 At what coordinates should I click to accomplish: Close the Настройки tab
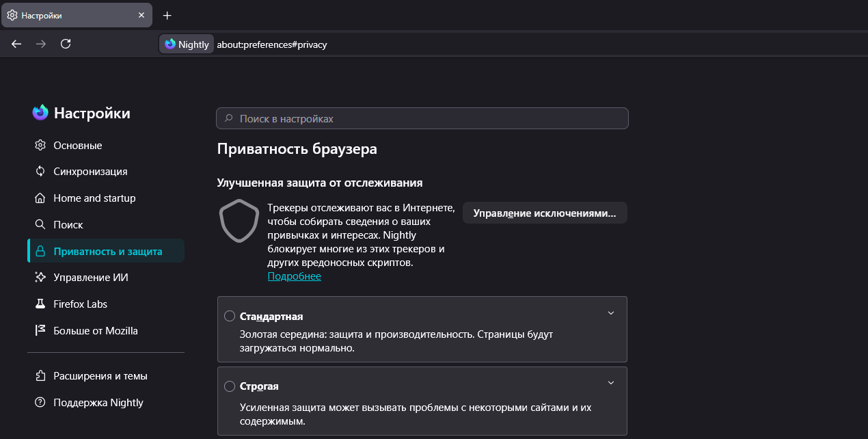click(x=141, y=15)
